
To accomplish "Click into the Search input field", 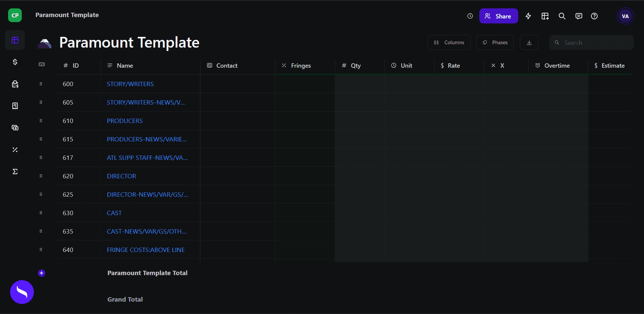I will [591, 43].
